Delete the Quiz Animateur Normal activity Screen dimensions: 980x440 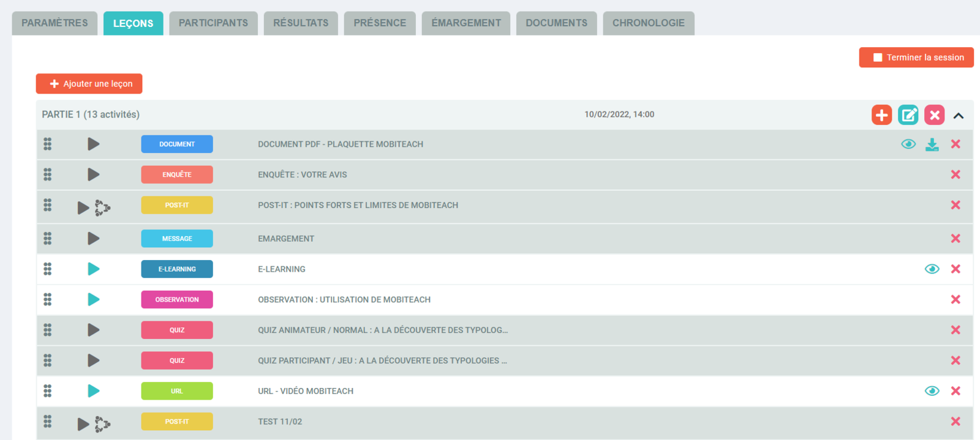[956, 330]
